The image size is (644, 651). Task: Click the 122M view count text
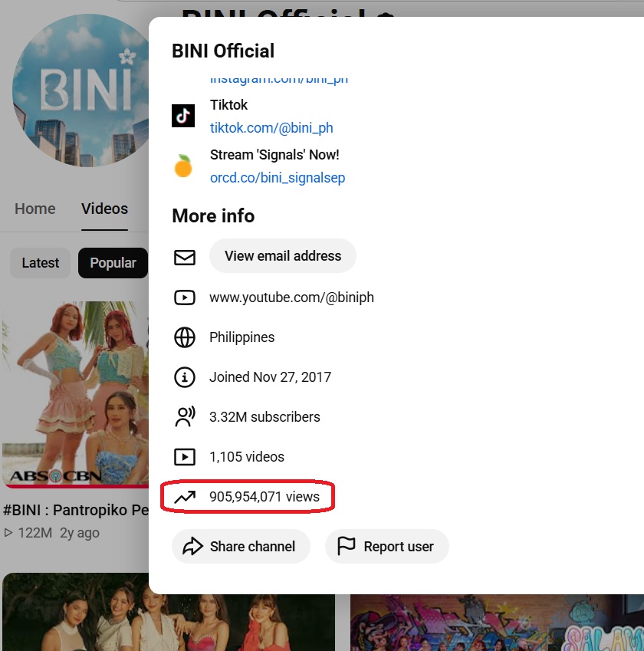tap(34, 533)
